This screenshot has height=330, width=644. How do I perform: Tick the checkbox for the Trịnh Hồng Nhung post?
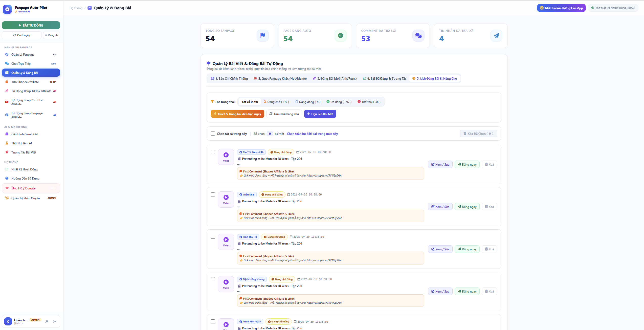point(213,279)
